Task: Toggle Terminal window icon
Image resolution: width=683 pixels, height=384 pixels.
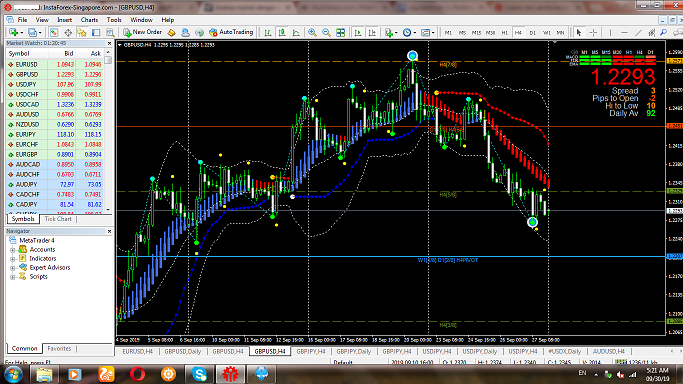Action: (96, 33)
